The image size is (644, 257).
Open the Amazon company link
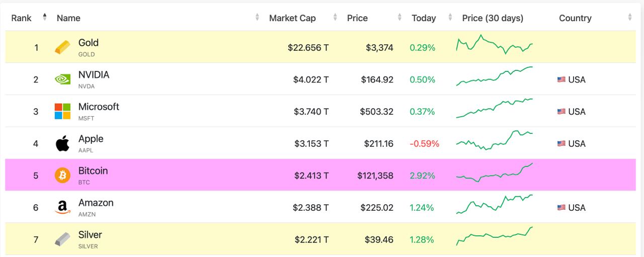pos(96,203)
